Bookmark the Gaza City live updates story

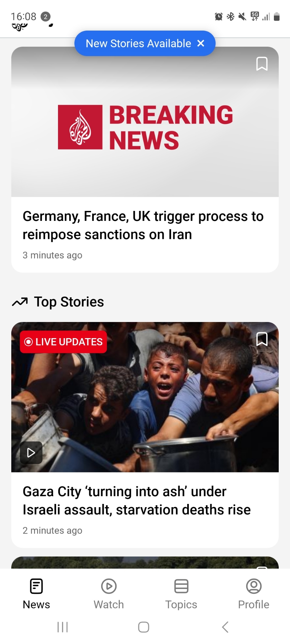tap(262, 339)
